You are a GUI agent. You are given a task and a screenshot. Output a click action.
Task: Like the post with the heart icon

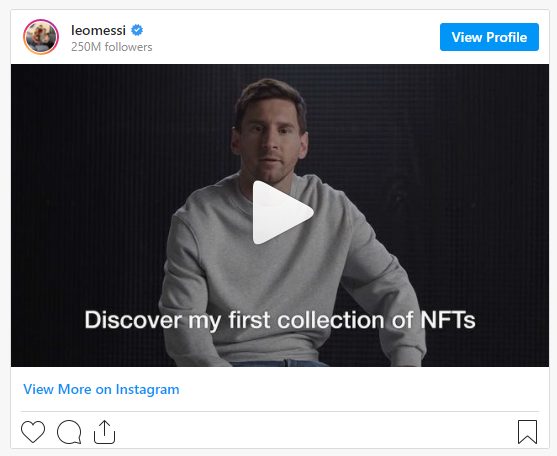[x=33, y=432]
